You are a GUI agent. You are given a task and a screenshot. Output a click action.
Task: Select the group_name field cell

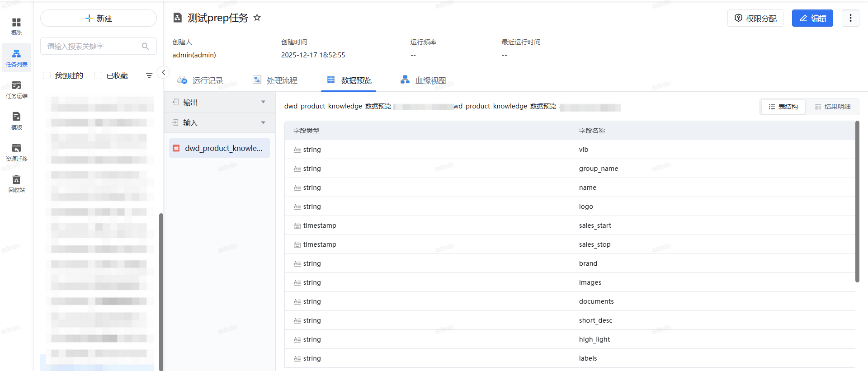pyautogui.click(x=599, y=169)
